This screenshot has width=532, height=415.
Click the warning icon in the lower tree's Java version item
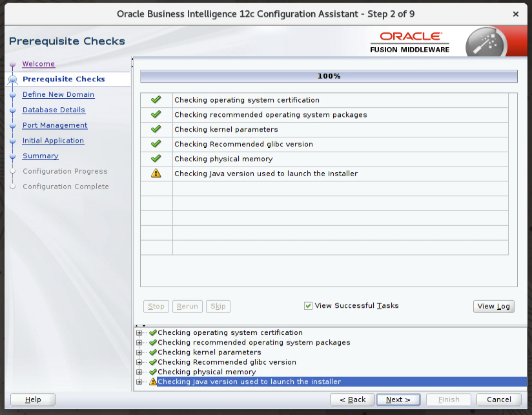click(152, 381)
